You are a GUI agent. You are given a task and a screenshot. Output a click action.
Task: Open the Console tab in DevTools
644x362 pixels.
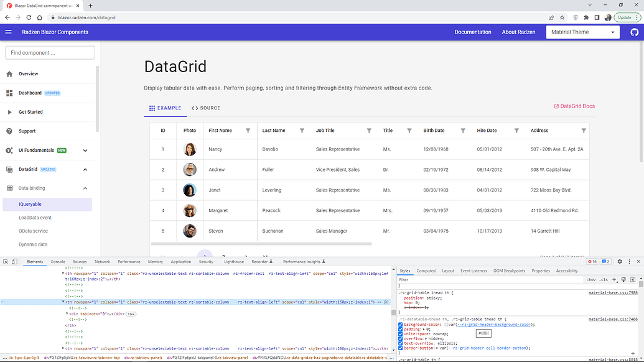tap(58, 262)
